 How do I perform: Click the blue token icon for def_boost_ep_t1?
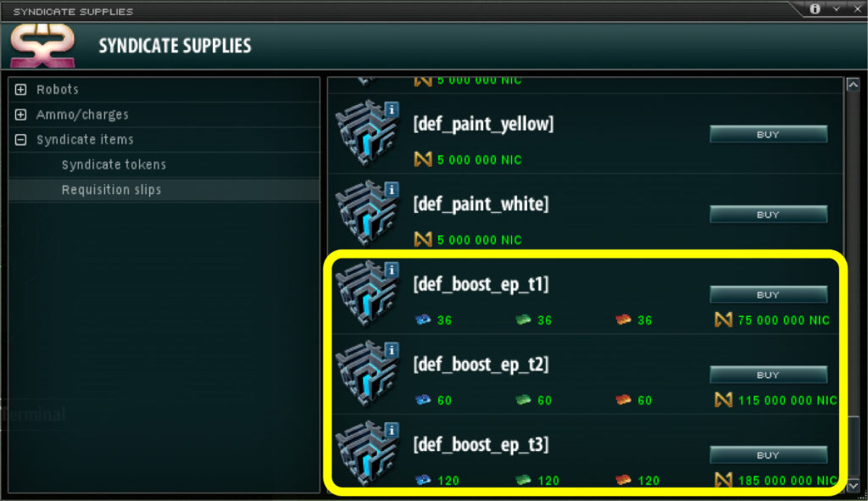(x=423, y=320)
